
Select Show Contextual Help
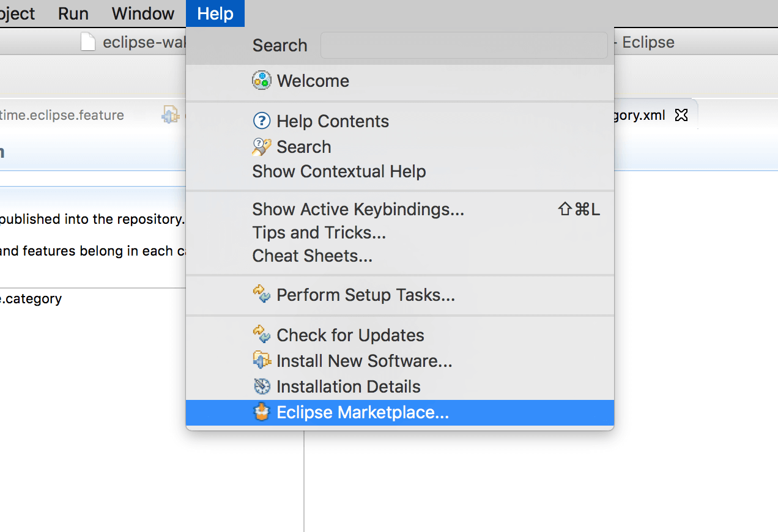[400, 171]
